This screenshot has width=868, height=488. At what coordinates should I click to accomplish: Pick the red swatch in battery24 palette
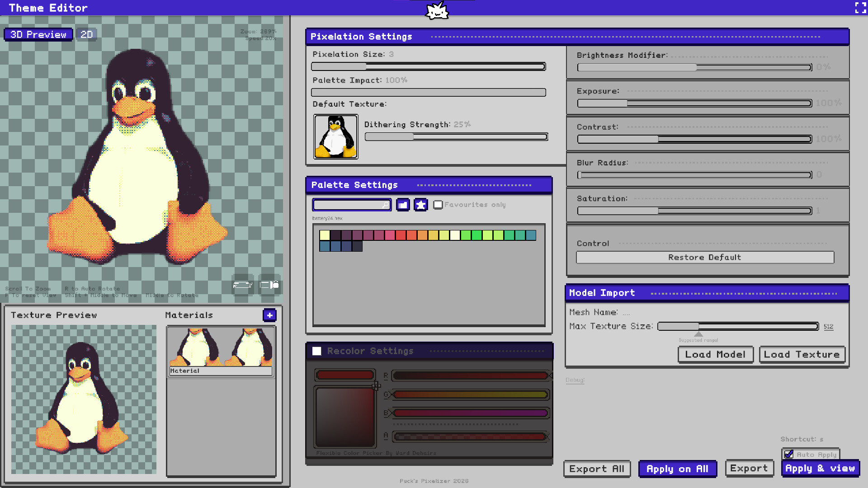401,235
